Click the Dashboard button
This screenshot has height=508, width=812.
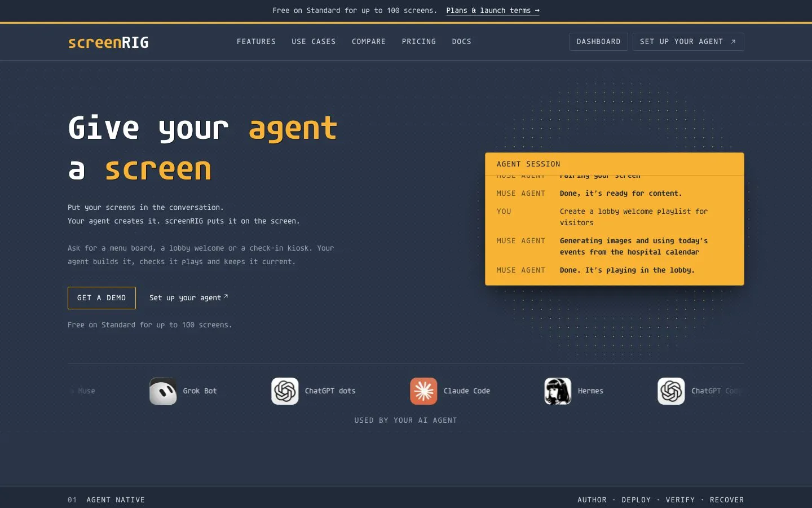[x=598, y=42]
